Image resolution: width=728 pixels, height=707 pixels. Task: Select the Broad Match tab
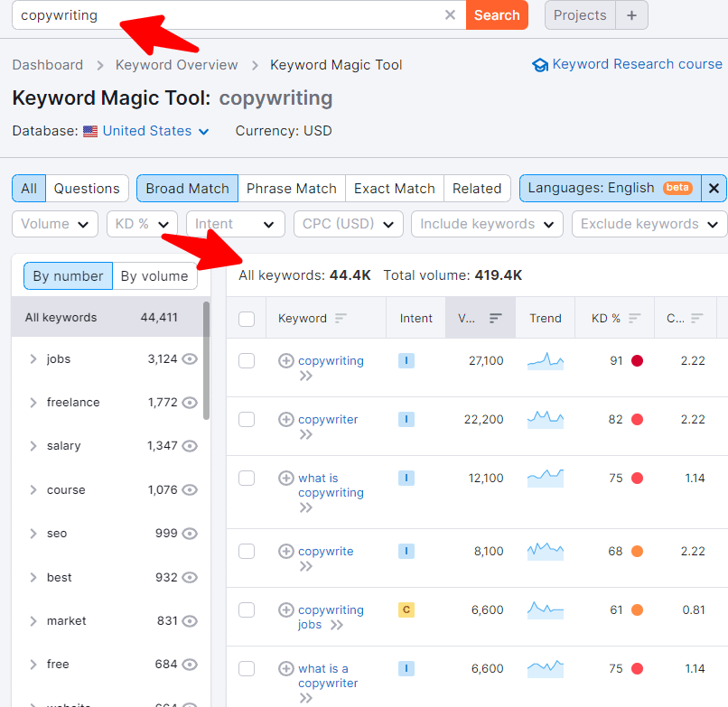(x=188, y=188)
